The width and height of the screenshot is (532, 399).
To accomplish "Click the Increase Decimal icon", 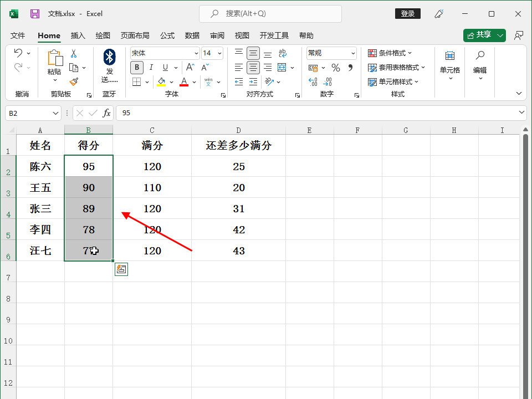I will click(x=313, y=82).
